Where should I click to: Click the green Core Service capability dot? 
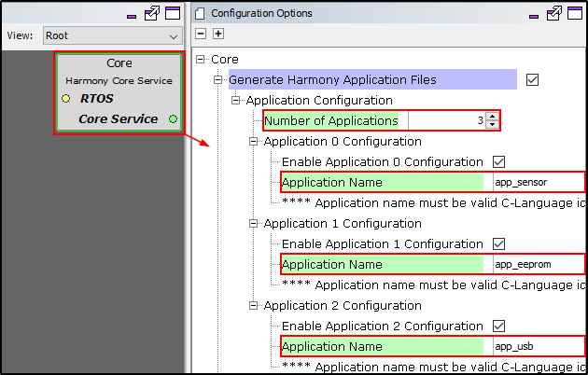pyautogui.click(x=173, y=119)
